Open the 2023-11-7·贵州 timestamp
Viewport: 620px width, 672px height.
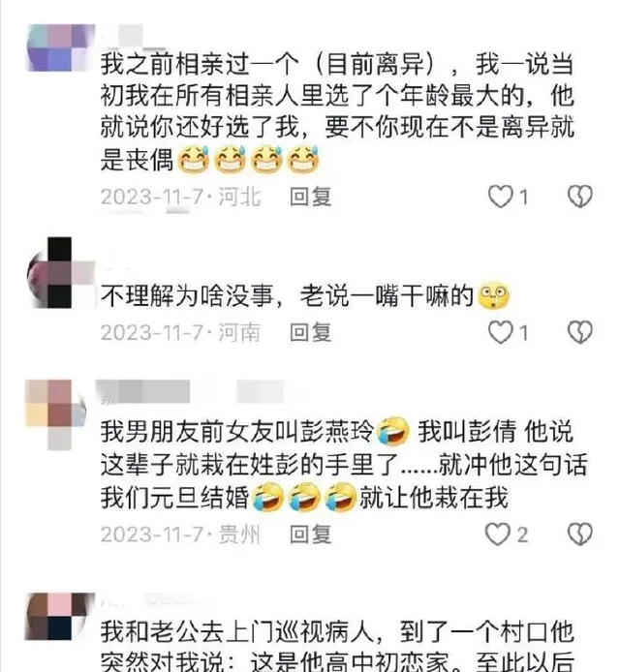pyautogui.click(x=180, y=535)
